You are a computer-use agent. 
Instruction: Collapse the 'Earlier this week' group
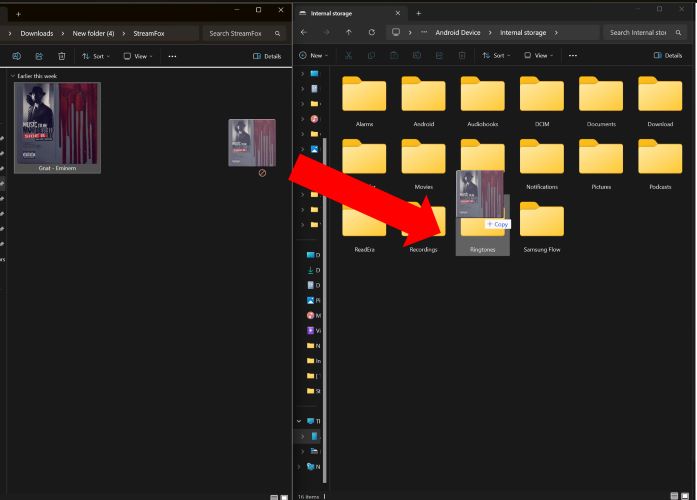12,76
